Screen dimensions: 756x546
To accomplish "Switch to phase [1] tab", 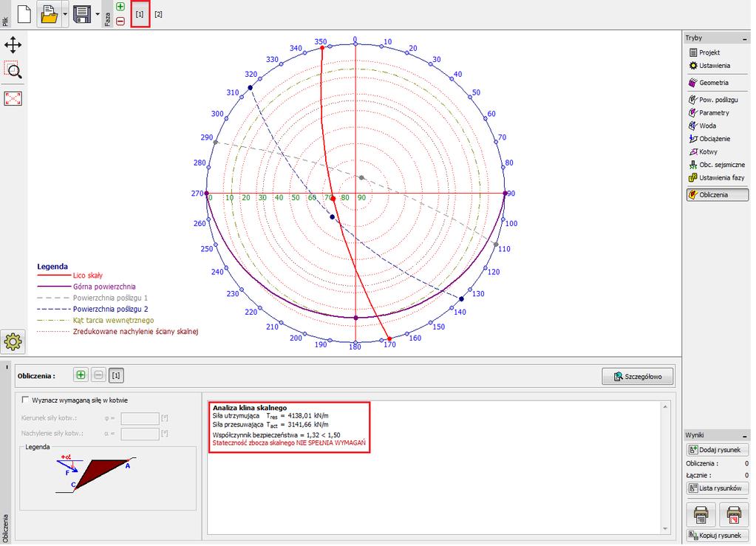I will (140, 14).
